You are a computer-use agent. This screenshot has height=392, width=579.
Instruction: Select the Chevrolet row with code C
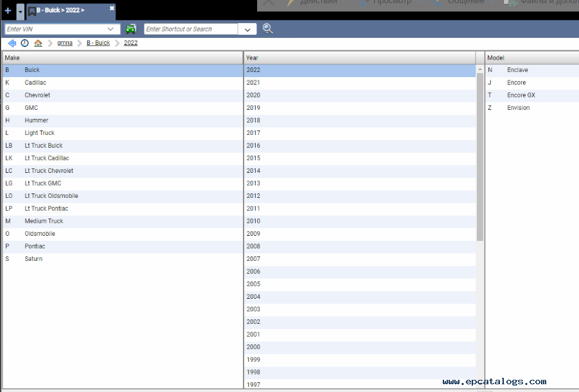[x=123, y=95]
